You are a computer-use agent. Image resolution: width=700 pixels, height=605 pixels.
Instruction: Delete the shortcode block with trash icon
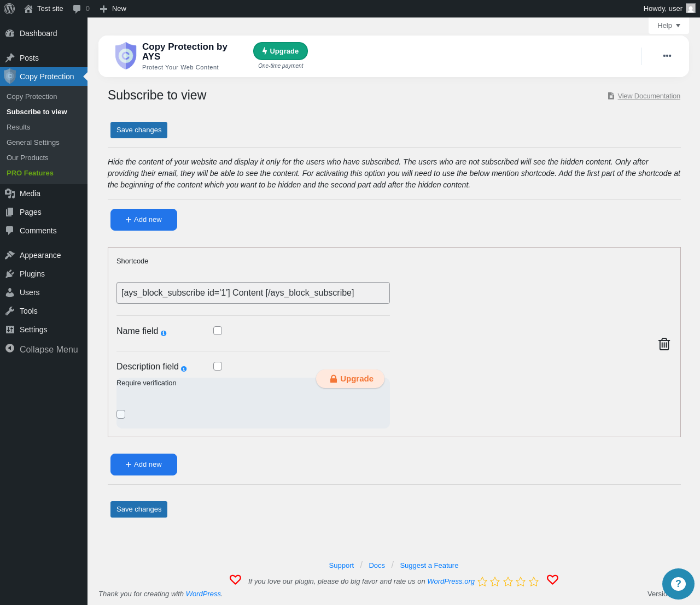point(664,344)
